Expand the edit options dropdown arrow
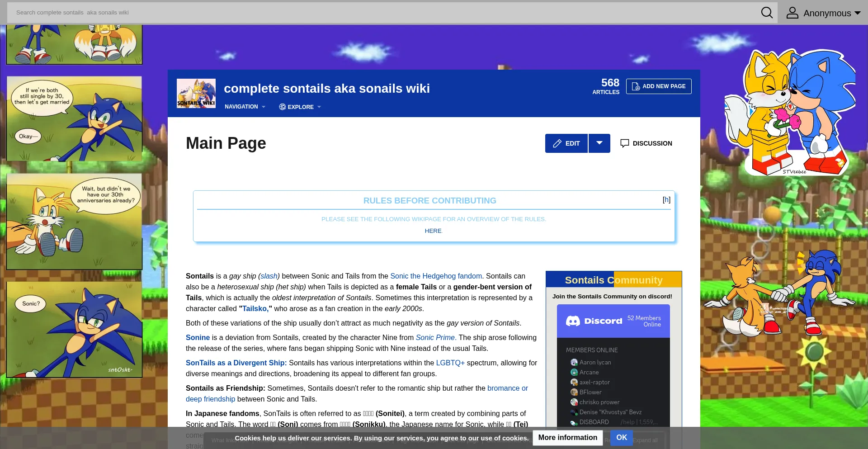 [599, 143]
